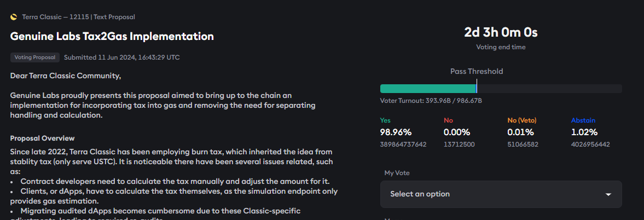This screenshot has height=220, width=644.
Task: Select an option in My Vote field
Action: pos(501,194)
